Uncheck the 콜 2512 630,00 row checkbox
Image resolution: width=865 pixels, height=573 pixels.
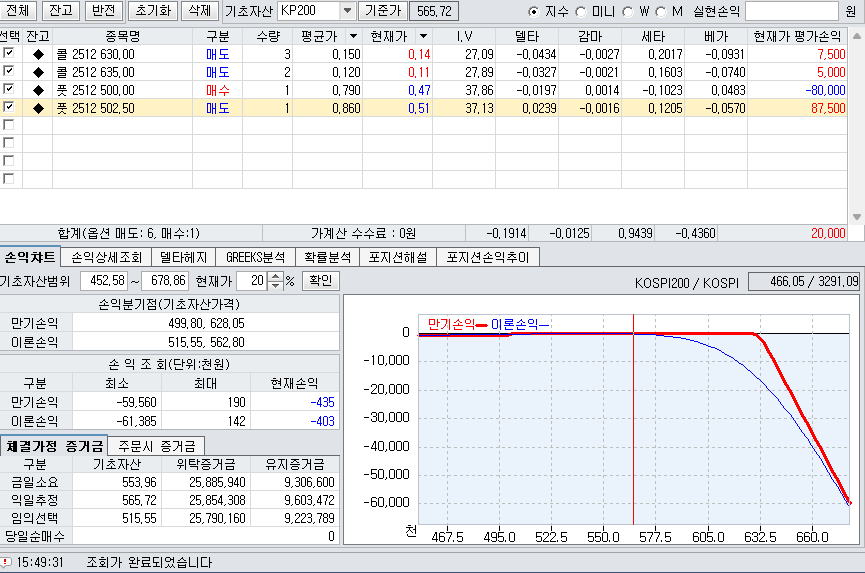click(x=8, y=53)
